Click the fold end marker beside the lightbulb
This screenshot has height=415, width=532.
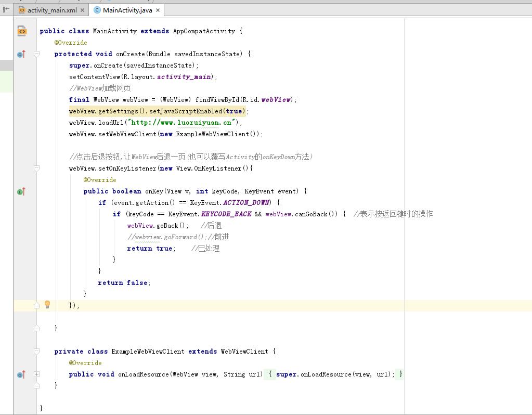pos(36,305)
